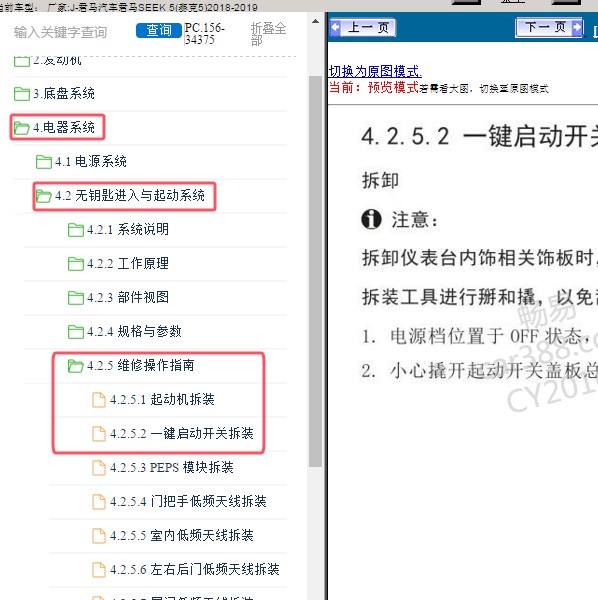
Task: Click document icon of 4.2.5.2 一键启动开关拆装
Action: click(99, 434)
